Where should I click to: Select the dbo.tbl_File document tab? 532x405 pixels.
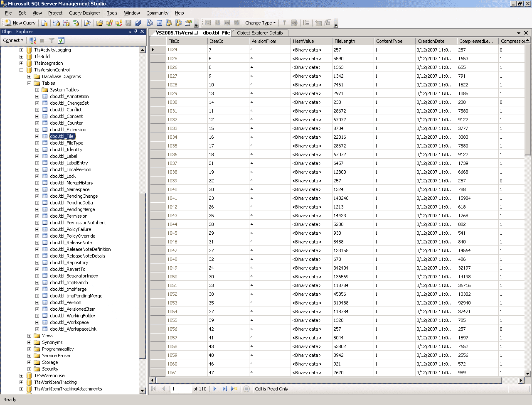(193, 33)
